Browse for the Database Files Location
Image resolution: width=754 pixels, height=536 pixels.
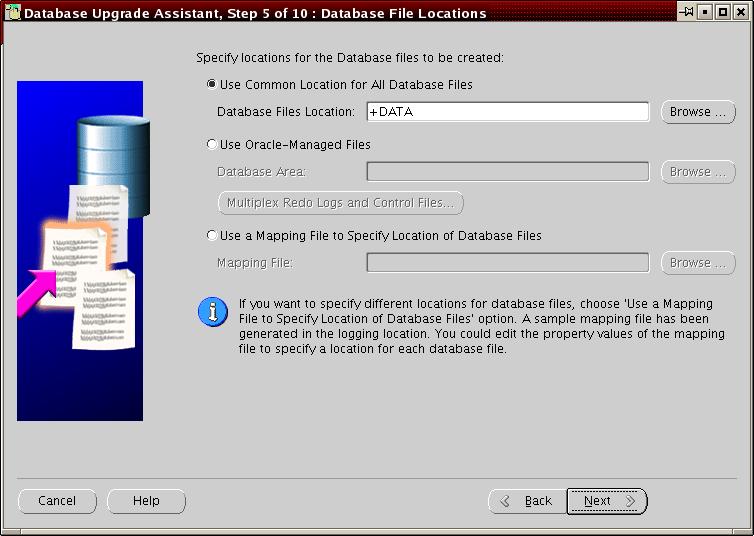tap(698, 112)
